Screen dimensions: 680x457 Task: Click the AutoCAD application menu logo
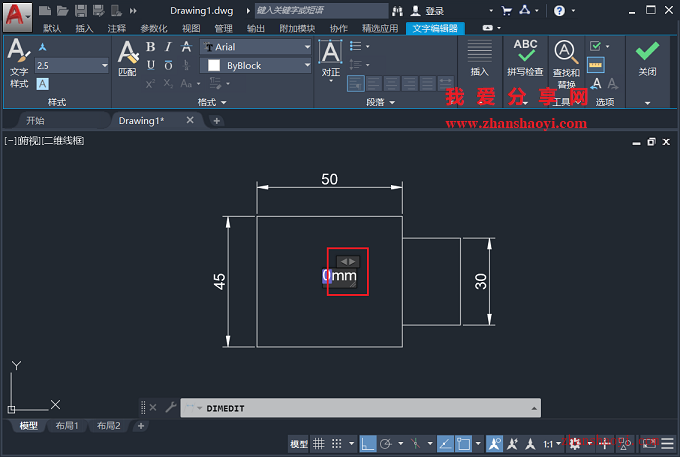17,17
